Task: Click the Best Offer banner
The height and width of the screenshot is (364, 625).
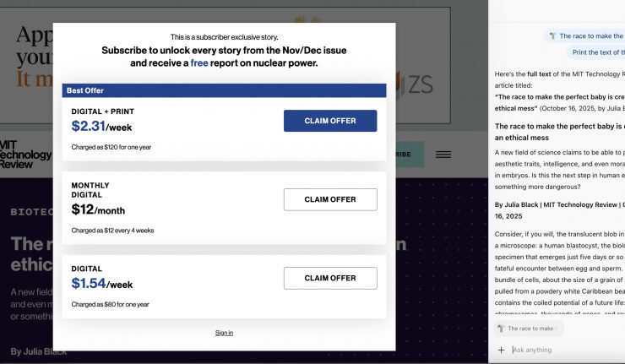Action: [224, 90]
